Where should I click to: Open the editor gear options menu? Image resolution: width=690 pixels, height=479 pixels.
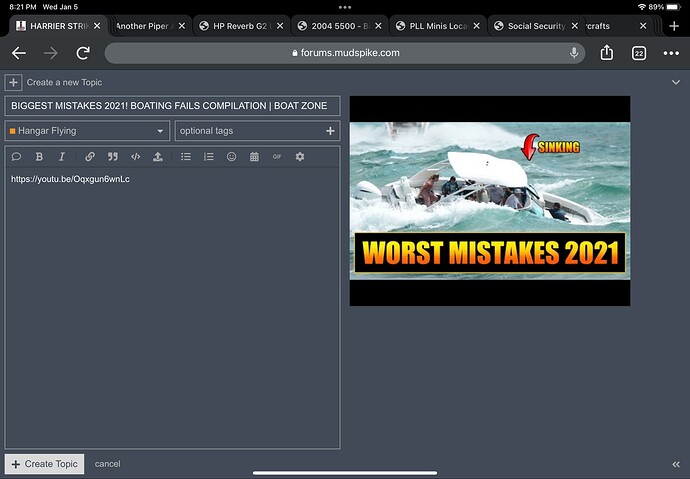300,157
